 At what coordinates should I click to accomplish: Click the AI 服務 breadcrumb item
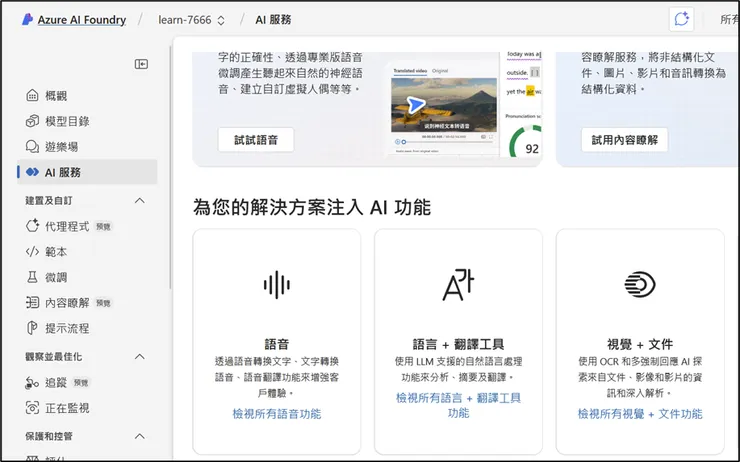273,20
